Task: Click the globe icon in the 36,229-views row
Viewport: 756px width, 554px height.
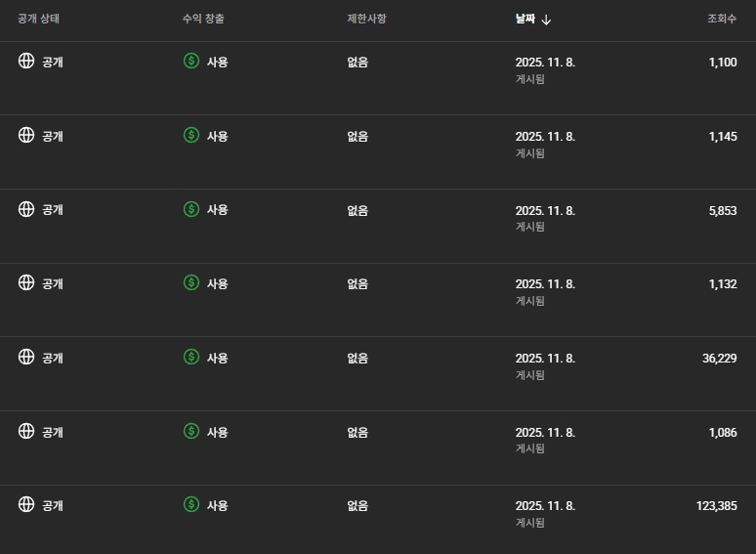Action: [x=26, y=358]
